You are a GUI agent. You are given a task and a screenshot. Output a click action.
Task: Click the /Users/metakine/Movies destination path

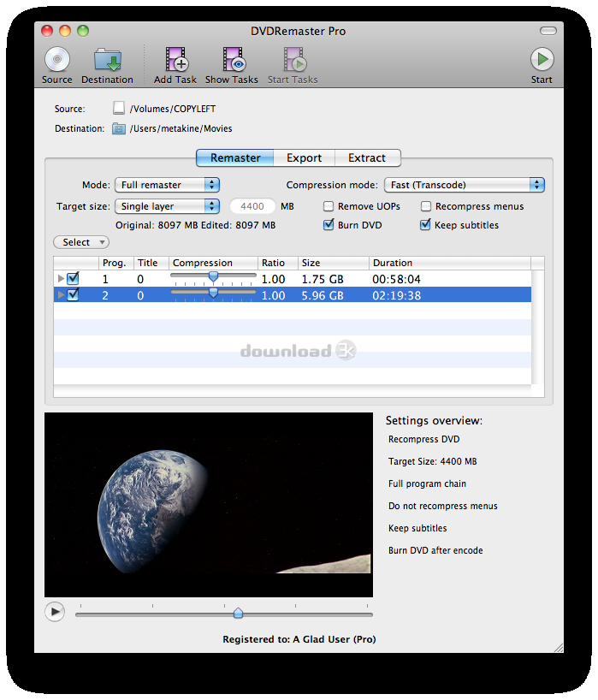(181, 128)
